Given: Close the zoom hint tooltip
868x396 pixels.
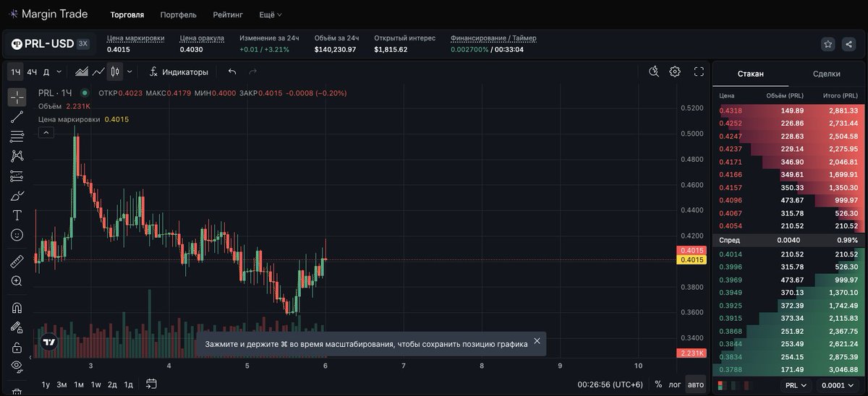Looking at the screenshot, I should tap(537, 341).
